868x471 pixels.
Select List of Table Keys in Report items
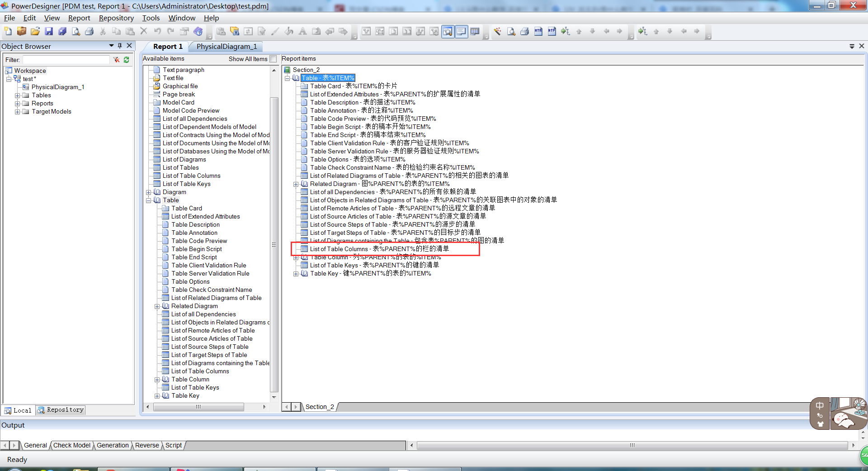[x=374, y=265]
